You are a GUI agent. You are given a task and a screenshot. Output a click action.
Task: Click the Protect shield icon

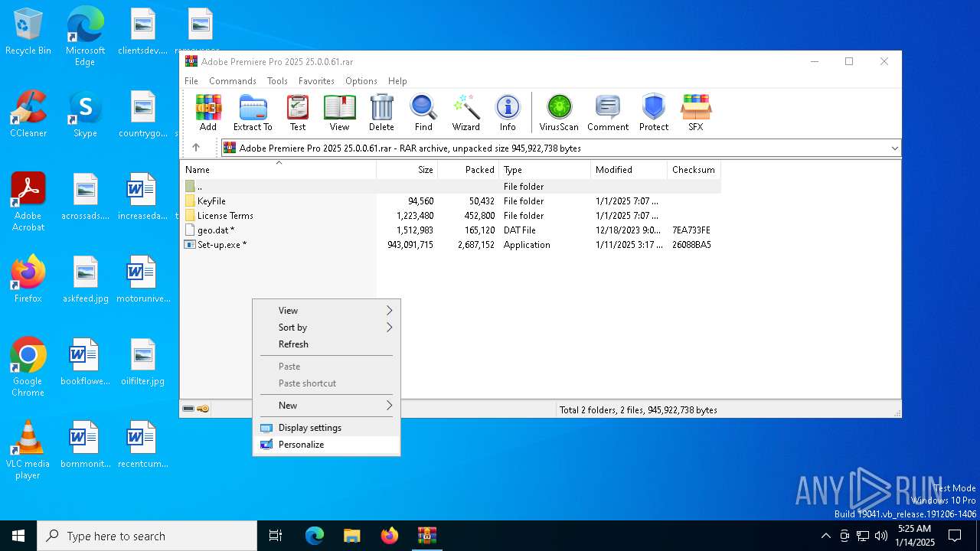coord(654,112)
